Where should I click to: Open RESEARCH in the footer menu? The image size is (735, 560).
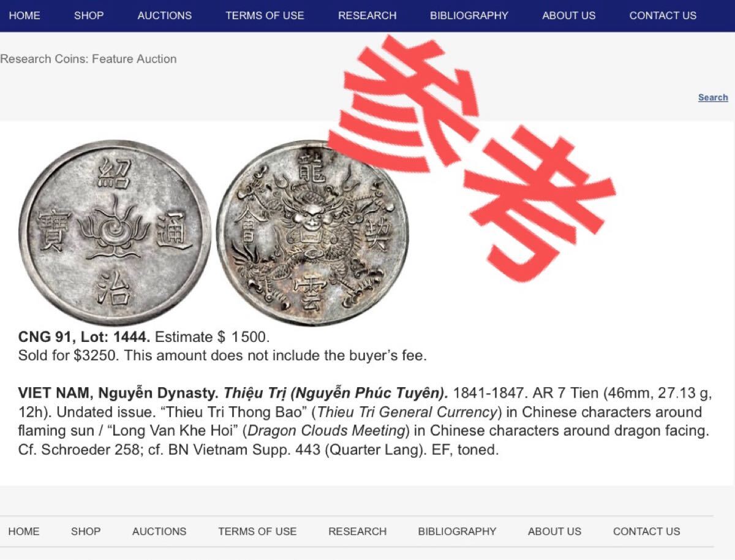coord(358,532)
